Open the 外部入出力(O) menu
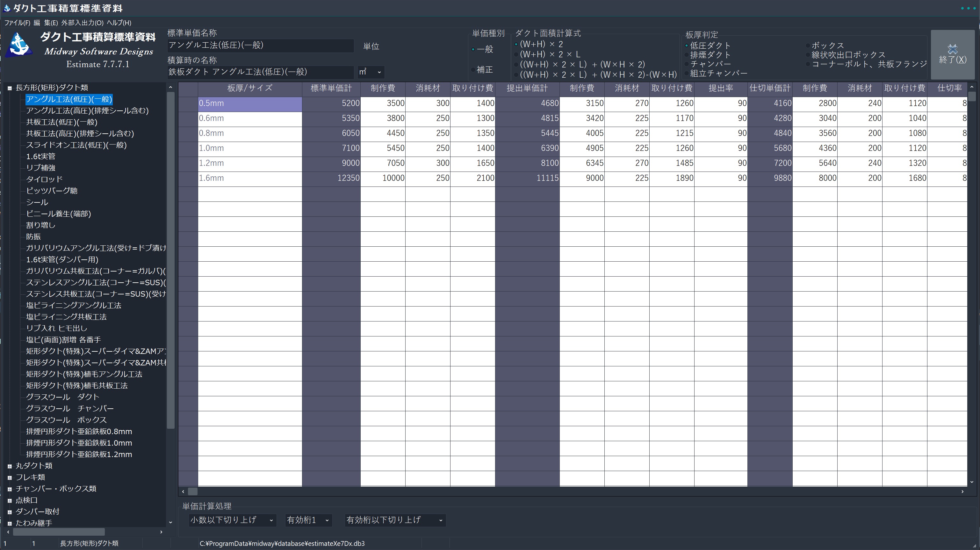Screen dimensions: 980x550 click(82, 23)
